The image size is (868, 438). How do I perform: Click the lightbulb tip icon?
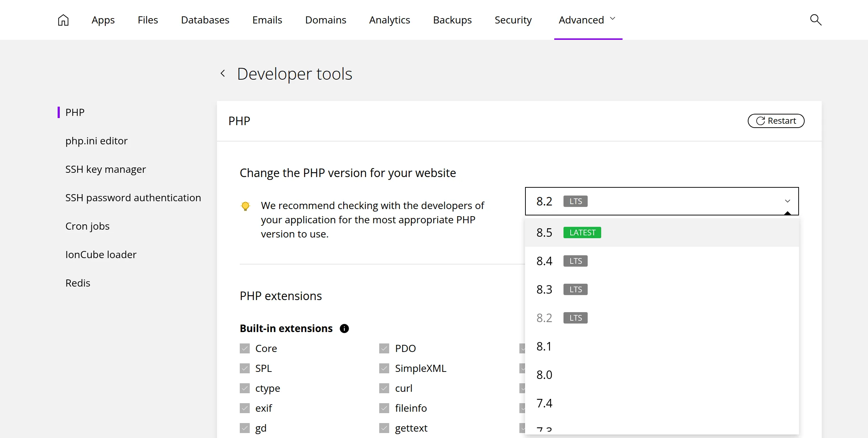(245, 206)
